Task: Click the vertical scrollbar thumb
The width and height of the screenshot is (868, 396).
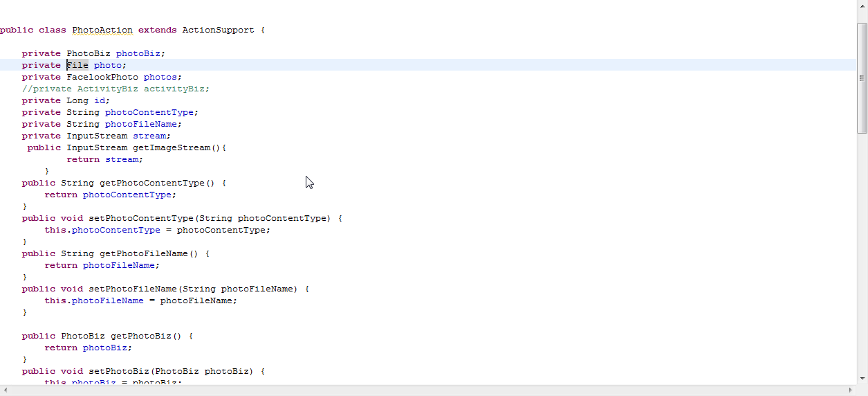Action: pos(862,76)
